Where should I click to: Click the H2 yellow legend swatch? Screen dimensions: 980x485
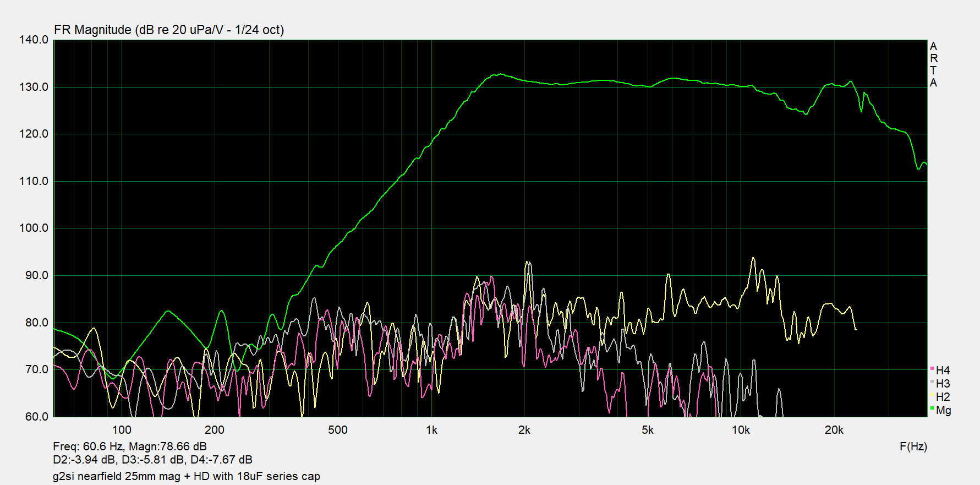click(932, 395)
